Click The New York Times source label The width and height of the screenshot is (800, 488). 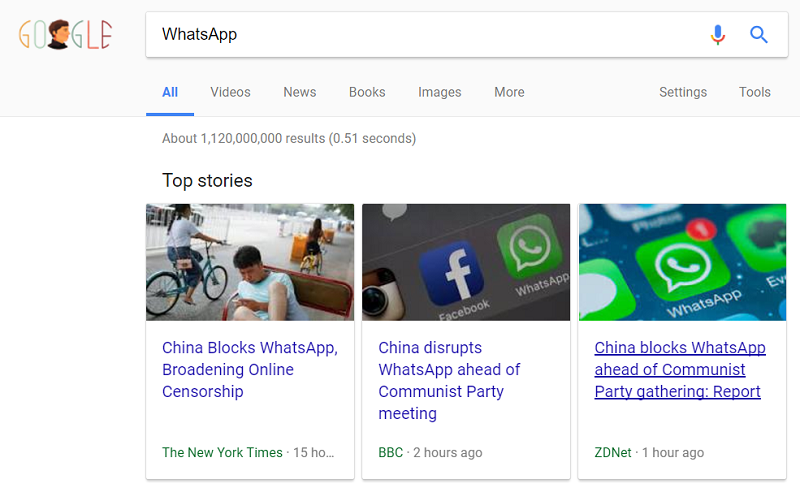[x=222, y=453]
